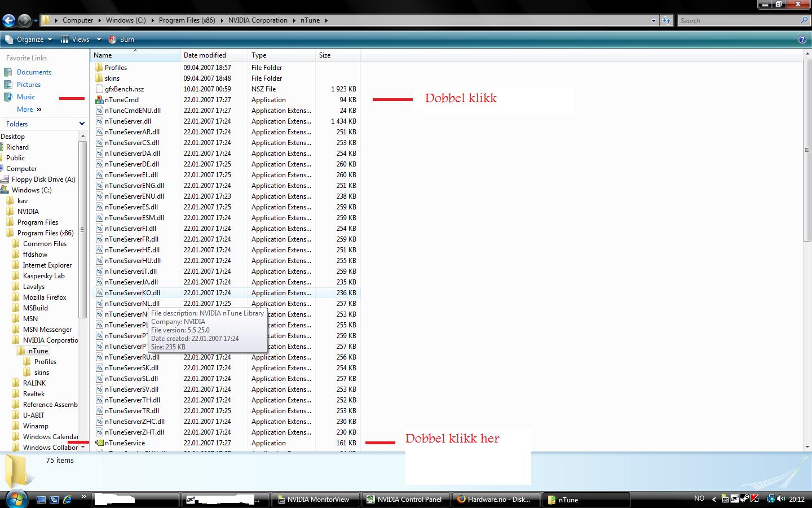
Task: Select Richard in the folder tree
Action: click(17, 147)
